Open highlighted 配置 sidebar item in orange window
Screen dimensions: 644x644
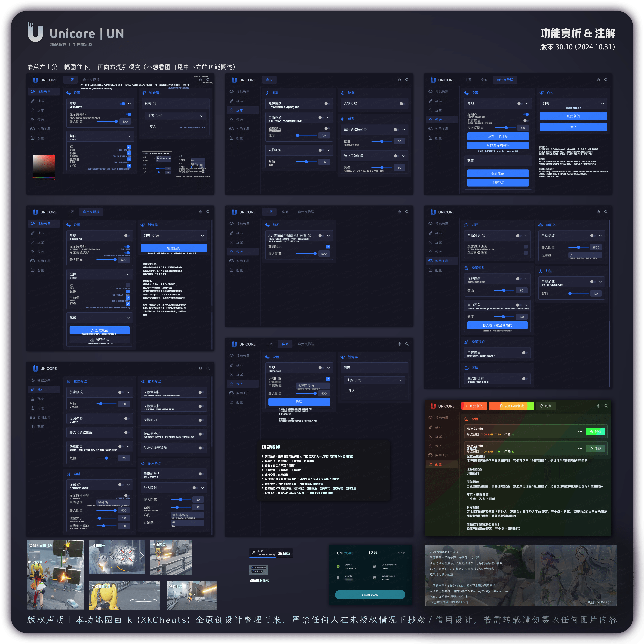click(442, 464)
